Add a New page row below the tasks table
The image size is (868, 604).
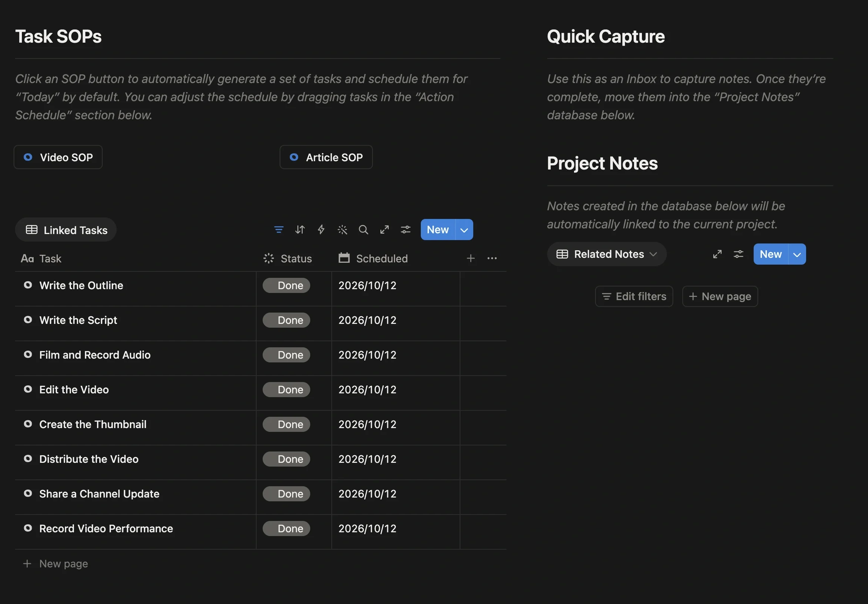click(55, 564)
